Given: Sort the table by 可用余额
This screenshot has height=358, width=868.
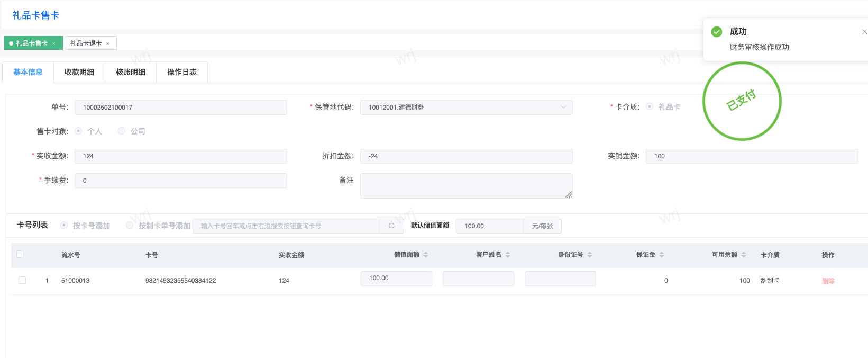Looking at the screenshot, I should point(744,255).
